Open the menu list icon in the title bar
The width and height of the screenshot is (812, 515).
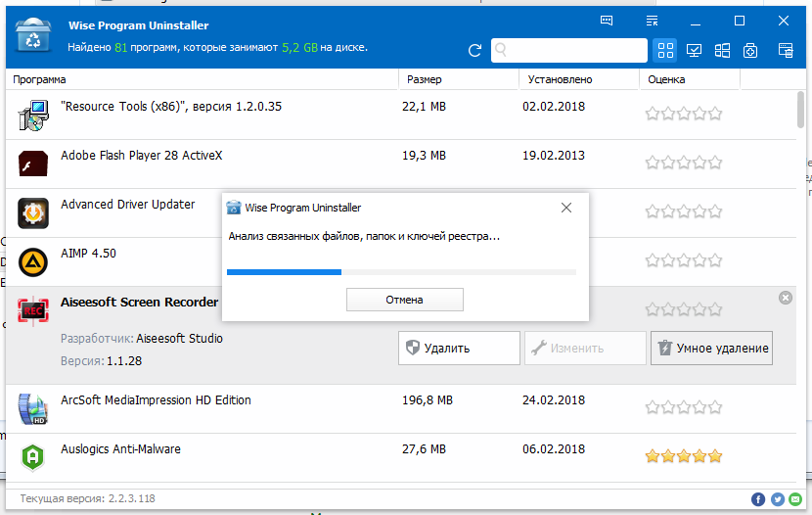[x=652, y=21]
